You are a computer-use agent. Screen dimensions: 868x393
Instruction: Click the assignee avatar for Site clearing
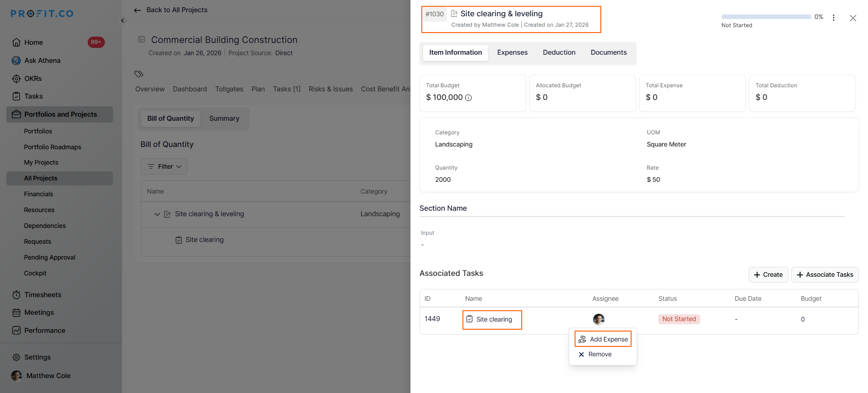599,319
